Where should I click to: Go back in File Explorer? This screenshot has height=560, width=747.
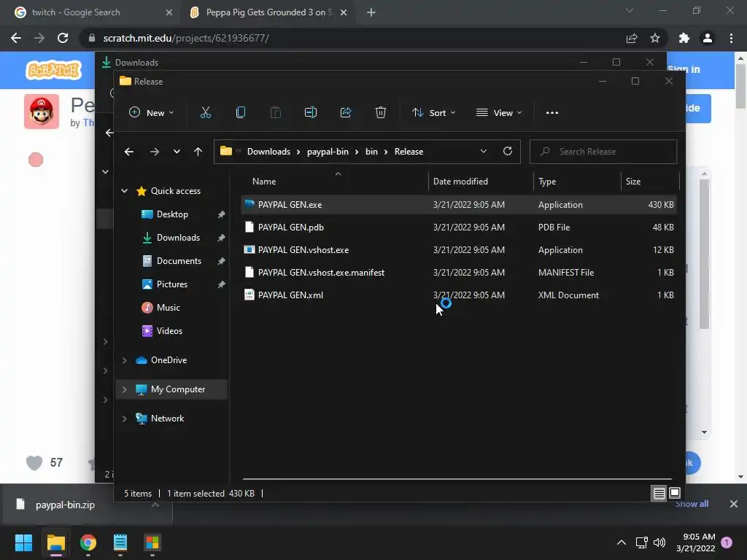point(128,152)
